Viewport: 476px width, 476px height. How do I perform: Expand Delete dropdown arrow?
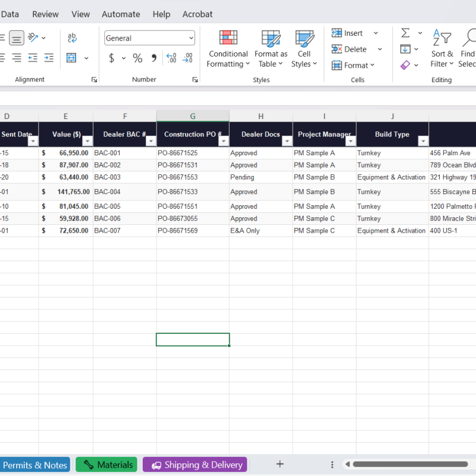[380, 49]
